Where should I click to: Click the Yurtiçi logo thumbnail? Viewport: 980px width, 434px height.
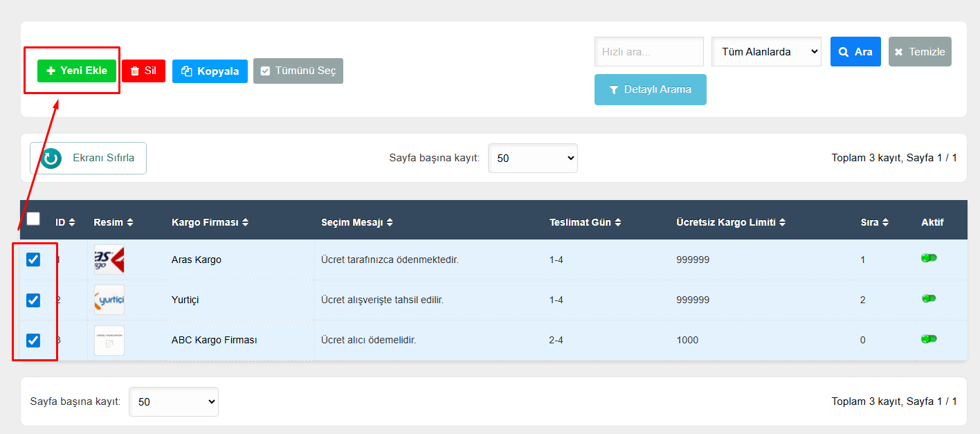(109, 300)
